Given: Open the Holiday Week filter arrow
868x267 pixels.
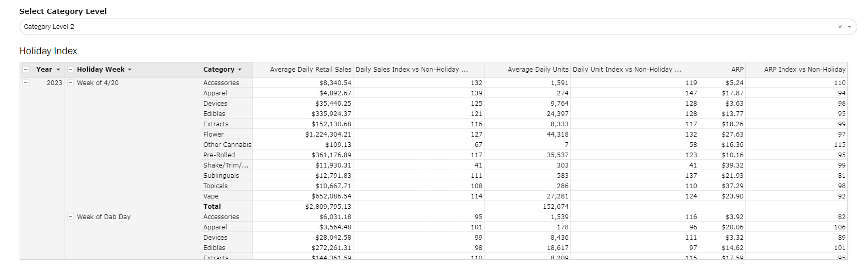Looking at the screenshot, I should [130, 70].
